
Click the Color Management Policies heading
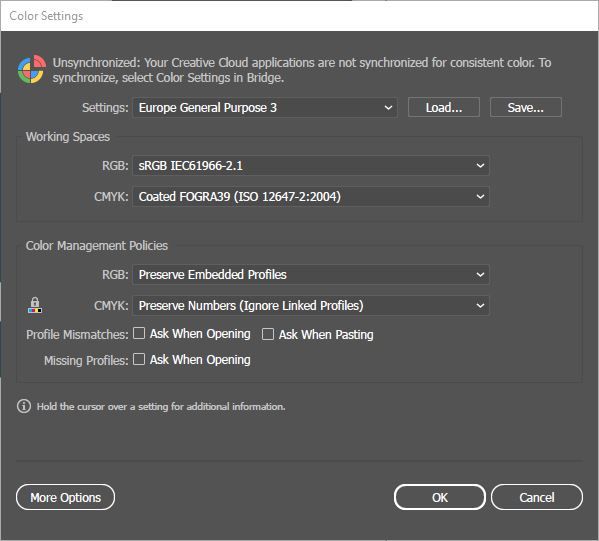[97, 245]
